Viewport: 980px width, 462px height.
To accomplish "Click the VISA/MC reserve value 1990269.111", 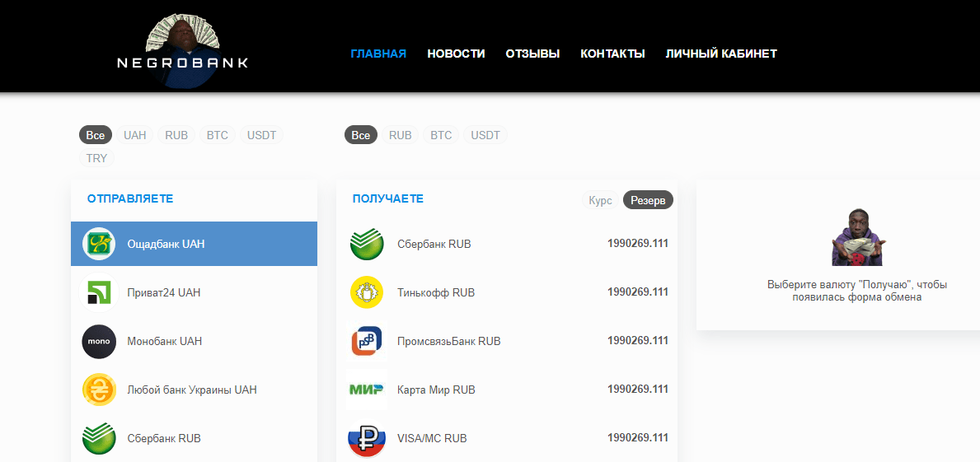I will pos(637,437).
